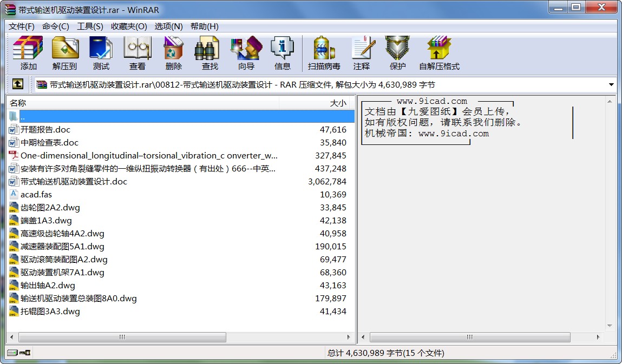
Task: Click the drive icon in status bar
Action: tap(12, 353)
